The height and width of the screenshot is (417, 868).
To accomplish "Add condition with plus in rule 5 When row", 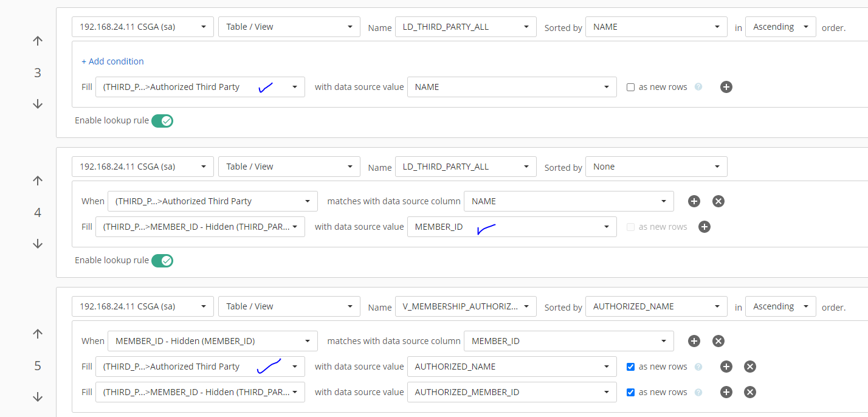I will [694, 341].
